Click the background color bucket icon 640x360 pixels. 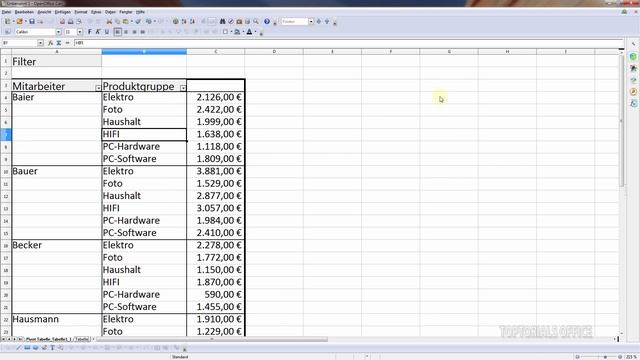237,32
